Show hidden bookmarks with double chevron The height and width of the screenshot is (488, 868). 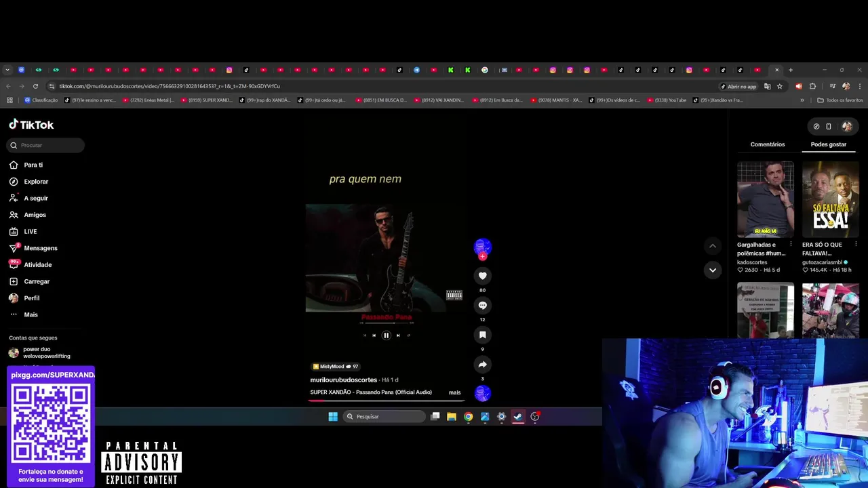coord(802,100)
